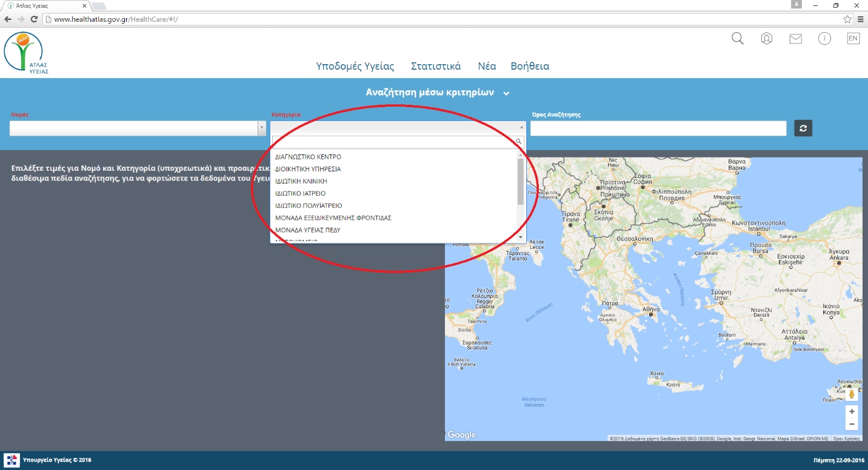
Task: Click the Όροι Χρήσης map link
Action: click(847, 438)
